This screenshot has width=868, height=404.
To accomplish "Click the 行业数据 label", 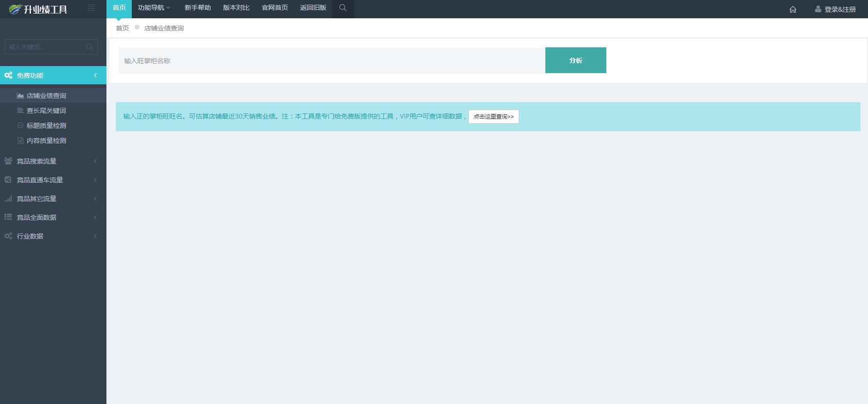I will pyautogui.click(x=30, y=236).
